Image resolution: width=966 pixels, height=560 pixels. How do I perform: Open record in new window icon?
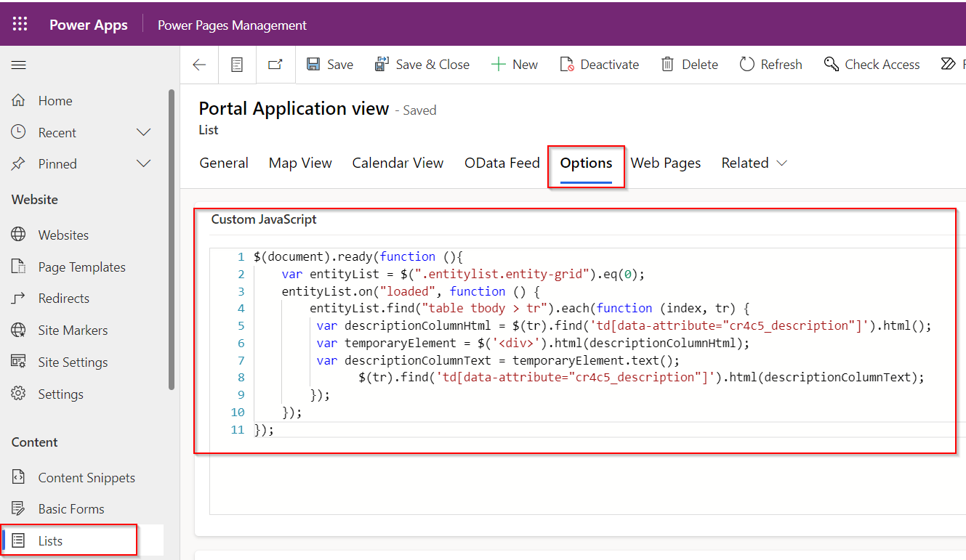pos(275,65)
